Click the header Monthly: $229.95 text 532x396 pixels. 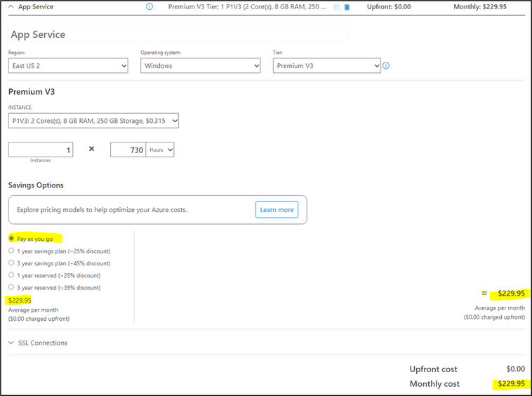[x=480, y=7]
